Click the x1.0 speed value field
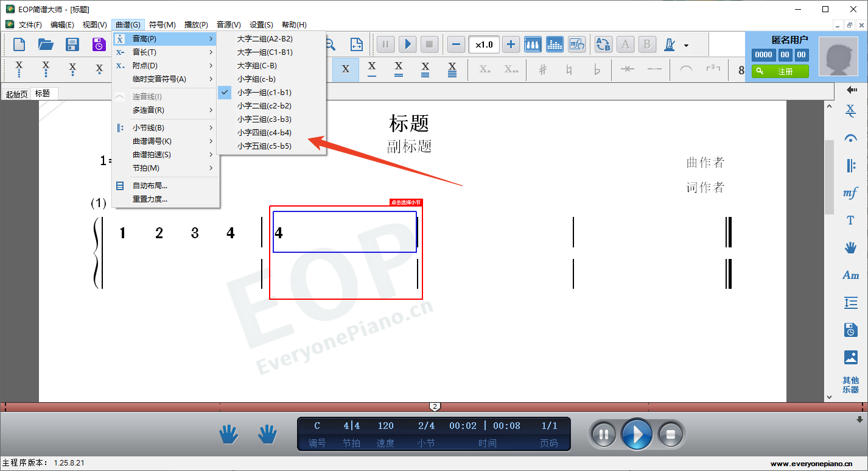The image size is (868, 471). point(484,44)
